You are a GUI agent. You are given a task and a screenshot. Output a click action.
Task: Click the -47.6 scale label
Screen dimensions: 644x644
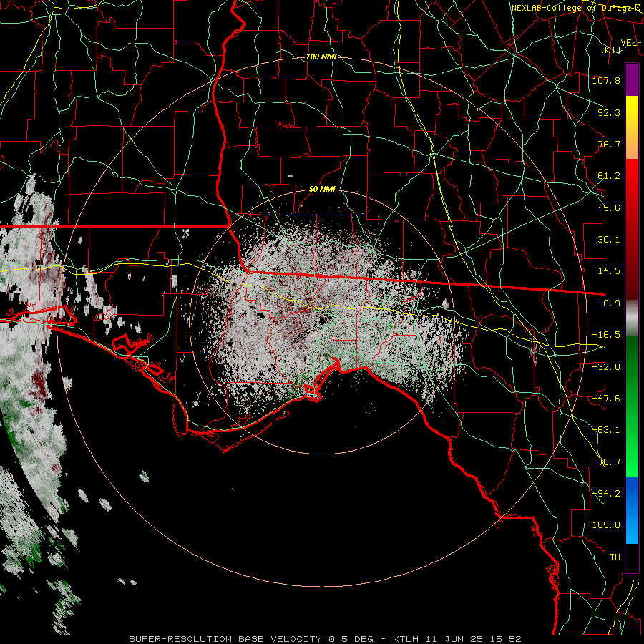coord(606,398)
